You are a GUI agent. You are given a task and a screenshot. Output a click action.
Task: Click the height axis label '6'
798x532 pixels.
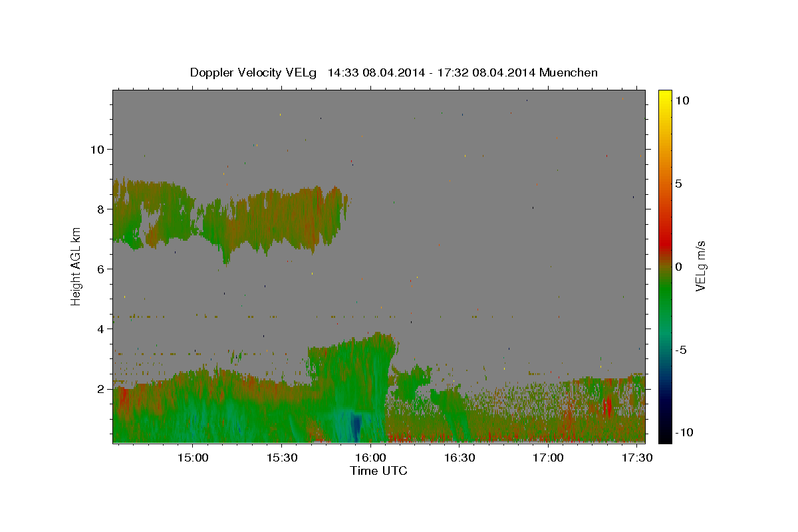tap(101, 269)
